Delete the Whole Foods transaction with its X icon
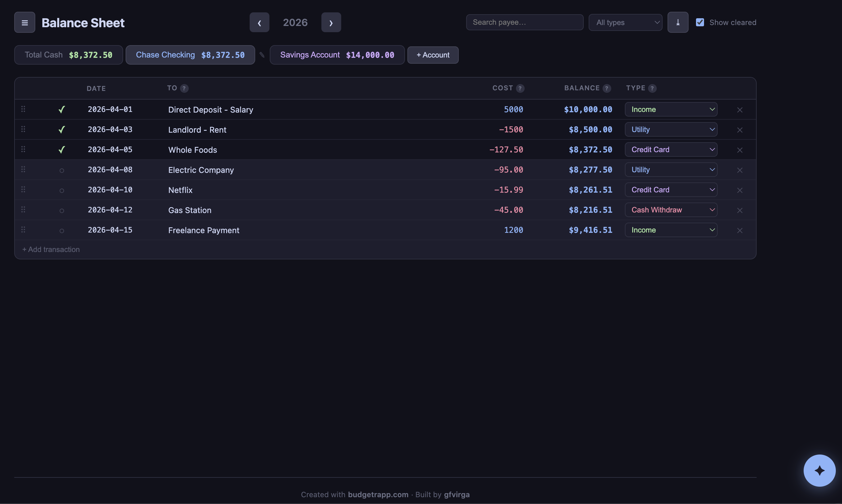 740,149
